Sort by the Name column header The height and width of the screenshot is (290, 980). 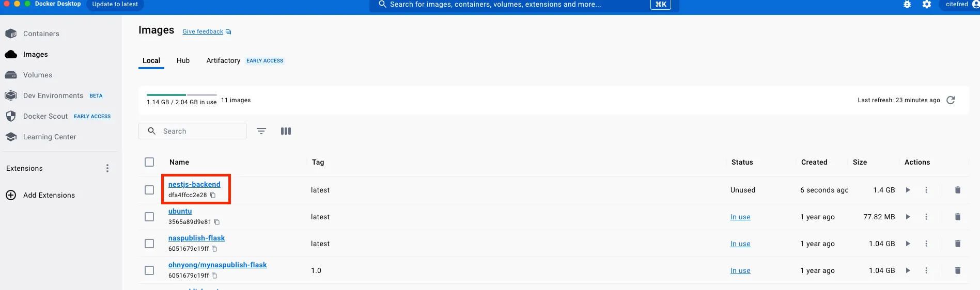click(x=179, y=162)
